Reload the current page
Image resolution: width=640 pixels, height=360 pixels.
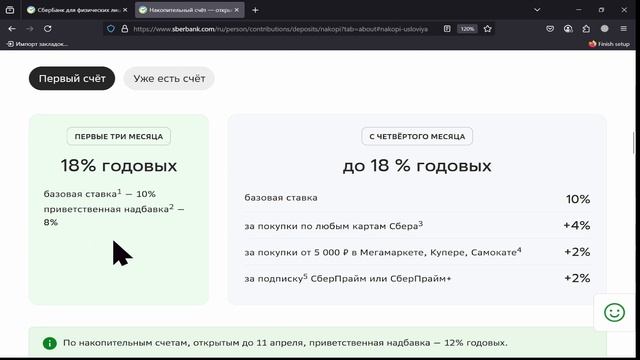tap(48, 29)
